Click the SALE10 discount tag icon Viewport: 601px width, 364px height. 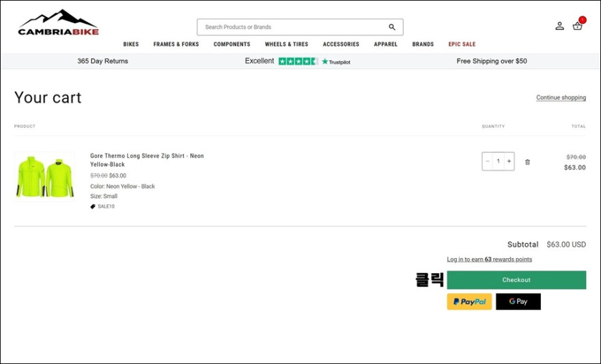93,206
